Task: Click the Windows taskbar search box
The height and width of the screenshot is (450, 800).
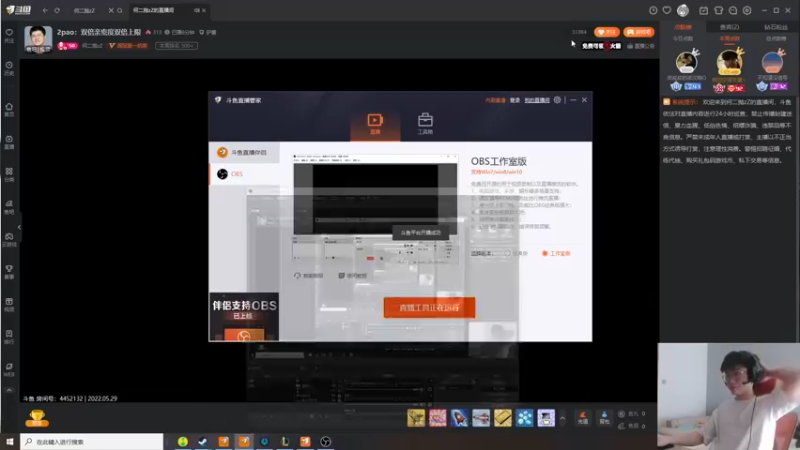Action: (92, 441)
